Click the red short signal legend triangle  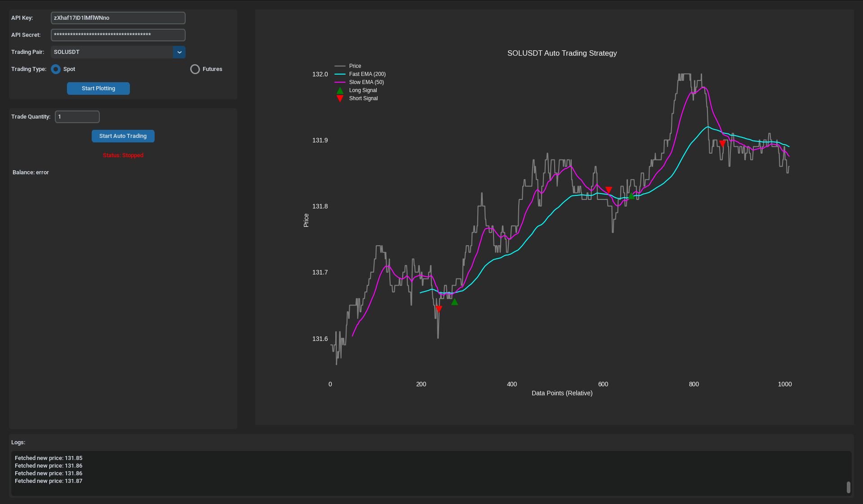pos(340,98)
